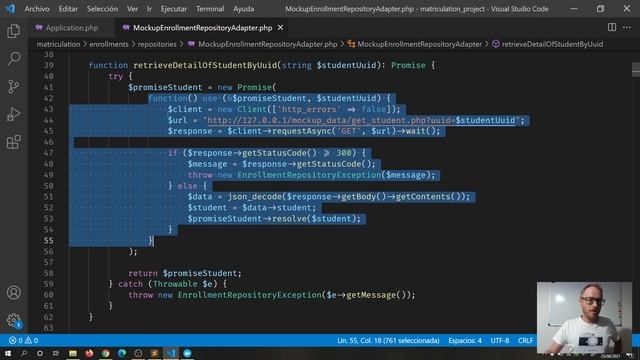Expand the MockupEnrollmentRepositoryAdapter.php file breadcrumb
The width and height of the screenshot is (640, 360).
(x=263, y=44)
